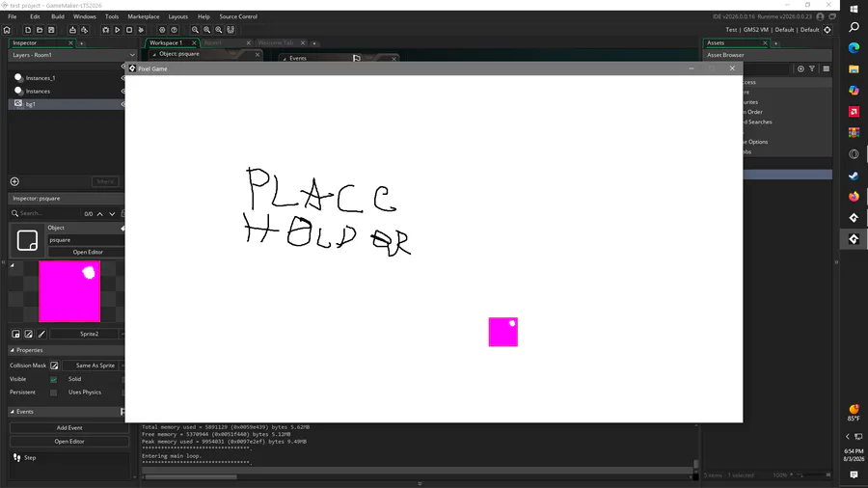Zoom out the workspace with magnifier minus
Viewport: 868px width, 488px height.
coord(195,30)
